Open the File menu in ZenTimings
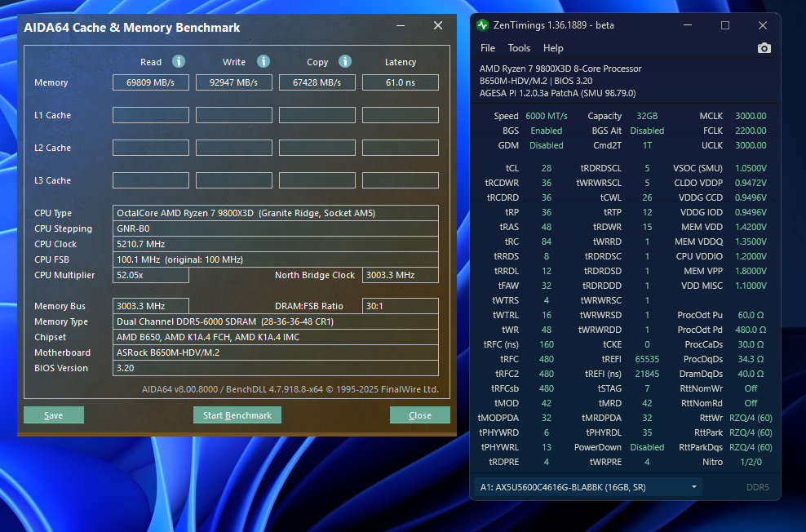This screenshot has width=806, height=532. (487, 48)
